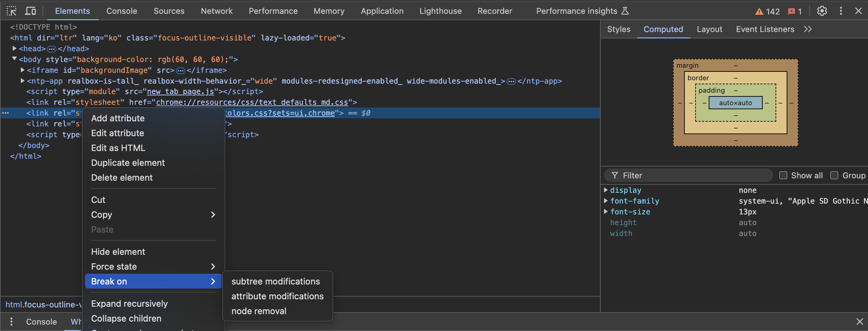
Task: Open the new_tab_page.js link
Action: click(x=181, y=92)
